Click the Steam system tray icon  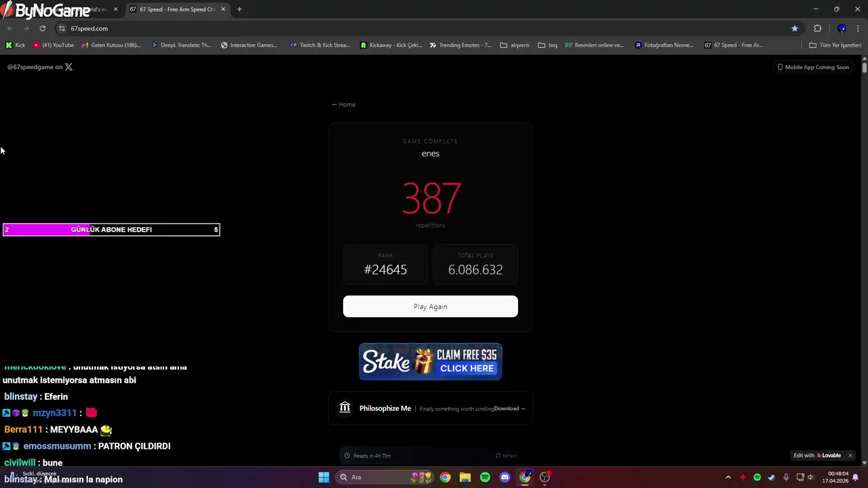[x=772, y=477]
